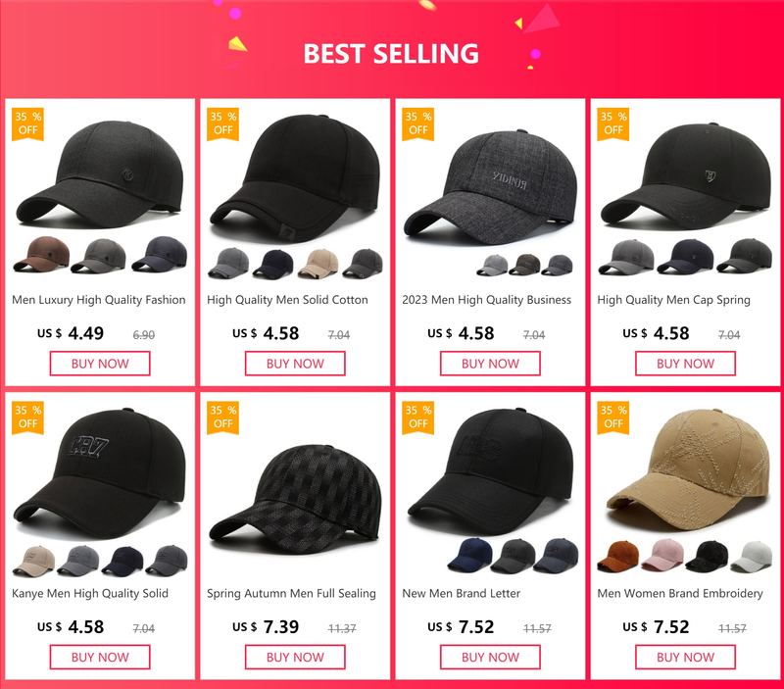This screenshot has height=689, width=784.
Task: Click BUY NOW under New Men Brand Letter
Action: [x=490, y=657]
